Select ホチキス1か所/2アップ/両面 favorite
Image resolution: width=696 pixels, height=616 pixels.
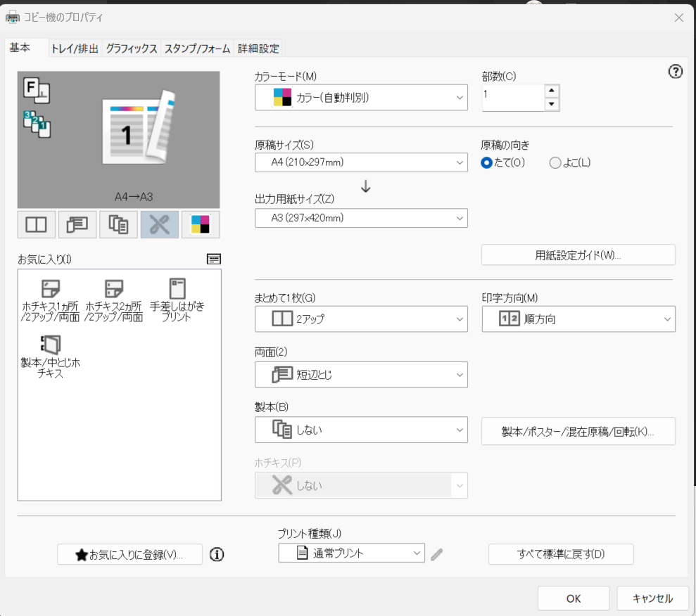point(50,300)
